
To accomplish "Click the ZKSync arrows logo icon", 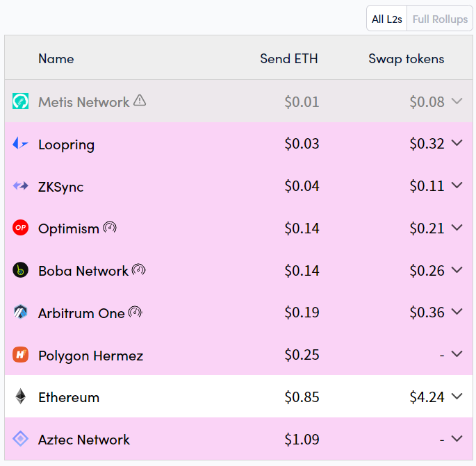I will pyautogui.click(x=20, y=186).
